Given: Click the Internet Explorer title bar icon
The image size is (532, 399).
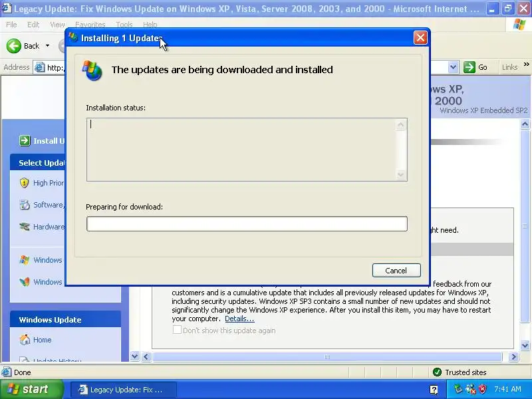Looking at the screenshot, I should 7,8.
